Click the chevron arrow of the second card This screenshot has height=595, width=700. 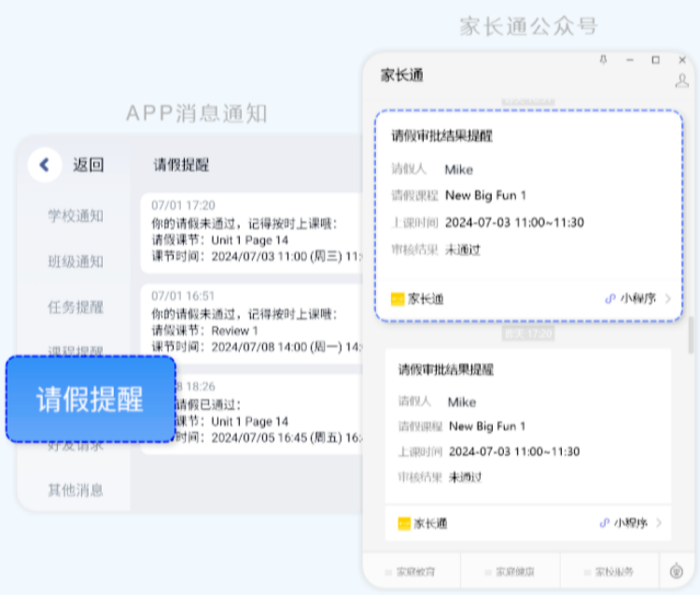[x=659, y=523]
